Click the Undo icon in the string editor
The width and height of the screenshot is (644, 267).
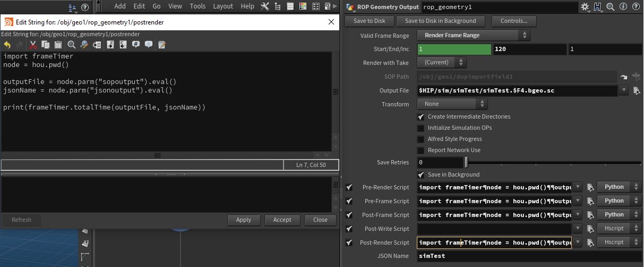coord(7,45)
